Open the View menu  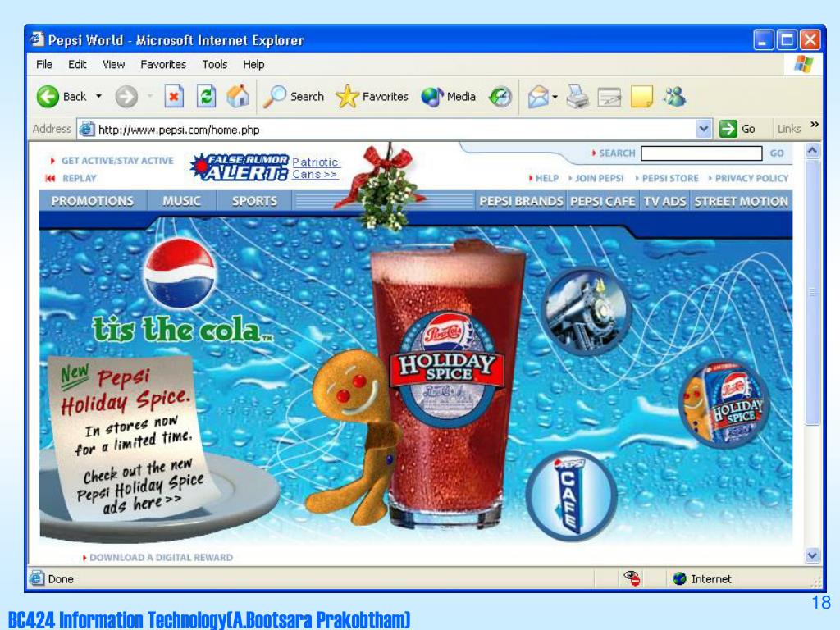tap(113, 64)
